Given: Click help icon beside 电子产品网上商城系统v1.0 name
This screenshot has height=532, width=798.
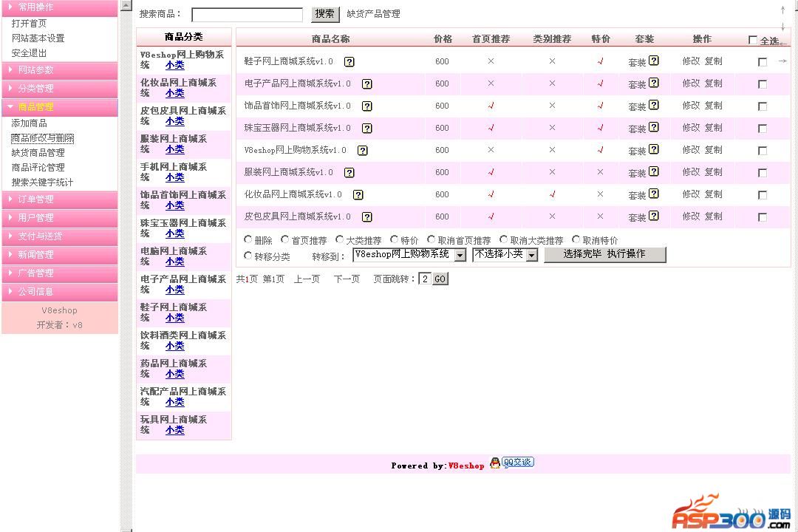Looking at the screenshot, I should [367, 84].
